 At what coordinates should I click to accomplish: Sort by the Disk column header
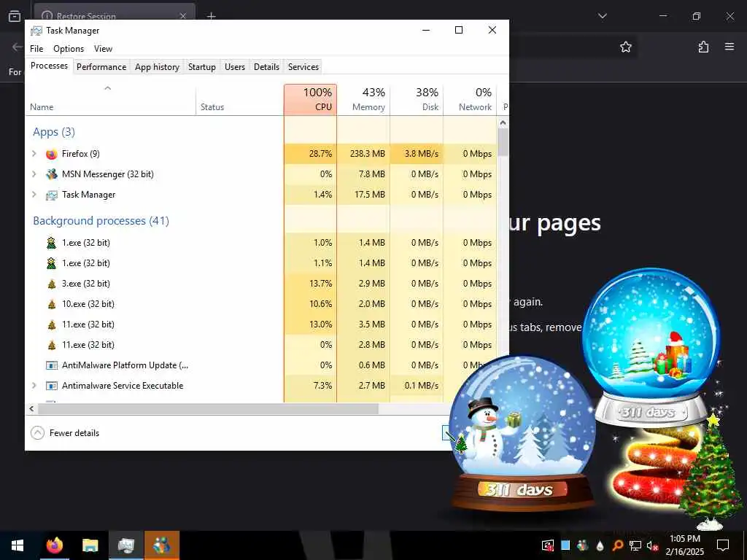pos(417,99)
